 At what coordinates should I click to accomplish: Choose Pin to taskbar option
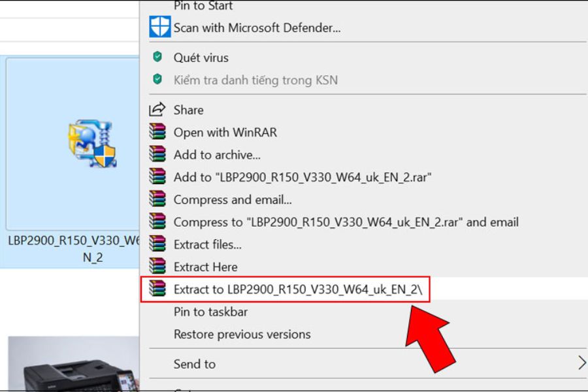[x=210, y=312]
